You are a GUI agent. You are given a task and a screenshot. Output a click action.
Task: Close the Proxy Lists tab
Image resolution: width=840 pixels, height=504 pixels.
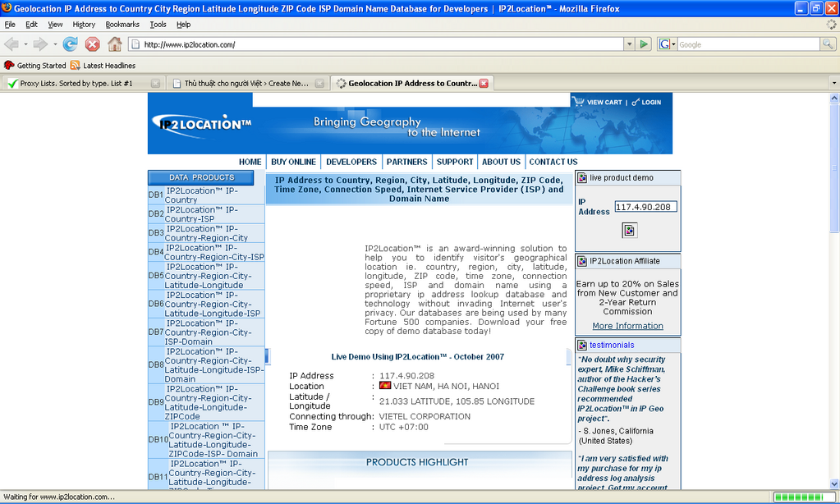155,83
